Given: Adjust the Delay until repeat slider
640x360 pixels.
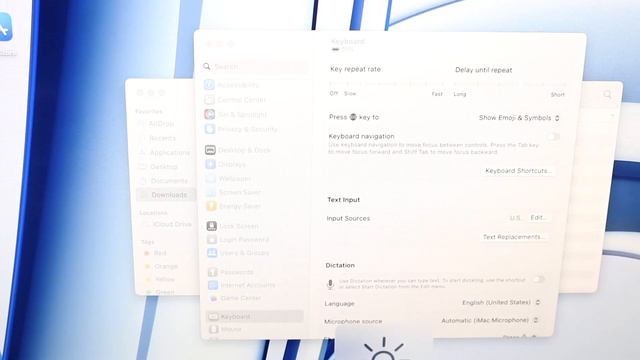Looking at the screenshot, I should pyautogui.click(x=509, y=85).
